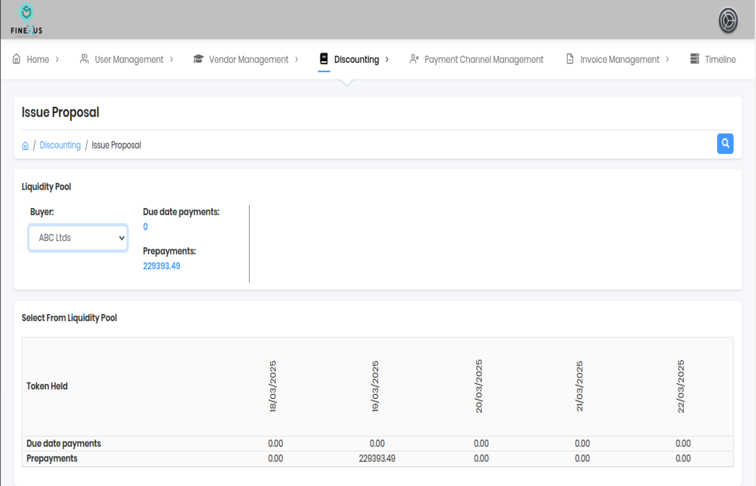Expand the Home menu chevron

[57, 59]
